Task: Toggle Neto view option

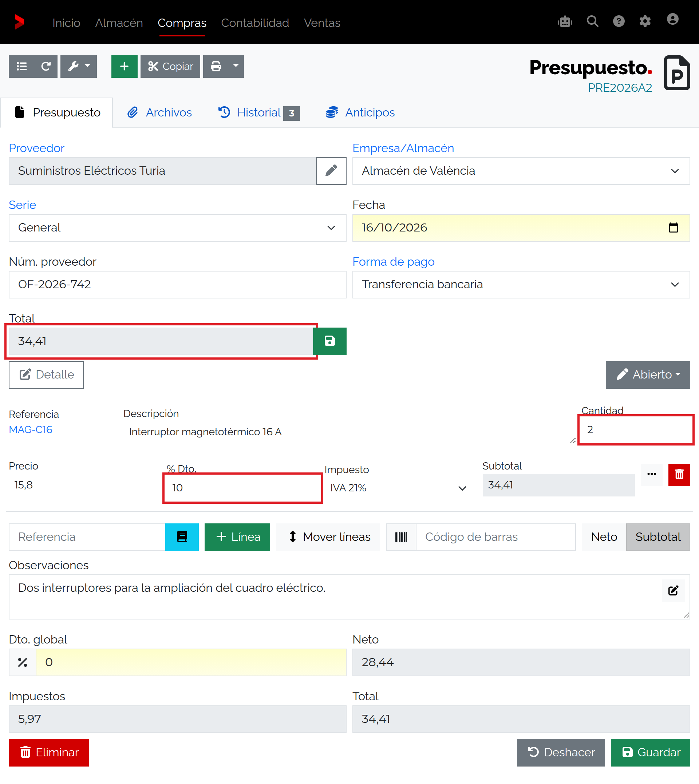Action: [604, 537]
